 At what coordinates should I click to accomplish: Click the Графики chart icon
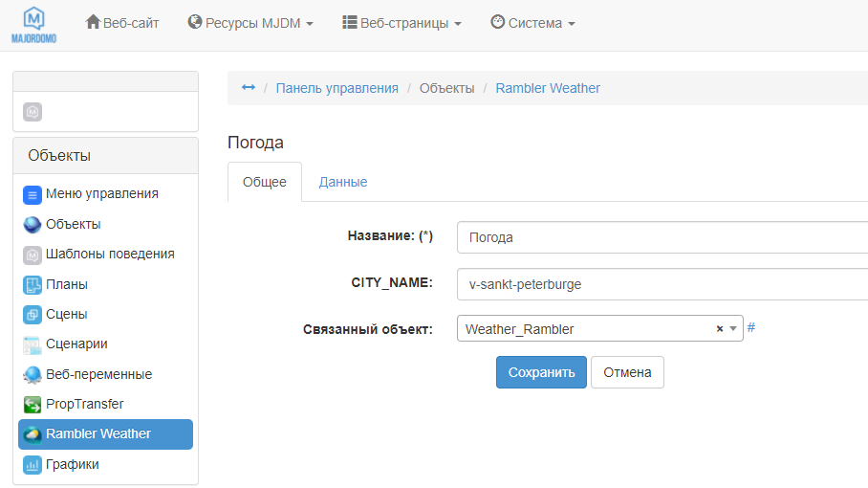click(x=33, y=465)
